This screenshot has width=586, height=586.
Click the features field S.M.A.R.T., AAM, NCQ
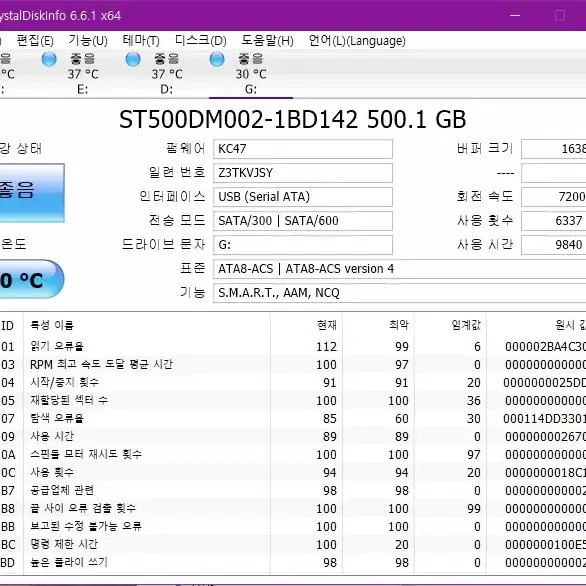point(400,293)
